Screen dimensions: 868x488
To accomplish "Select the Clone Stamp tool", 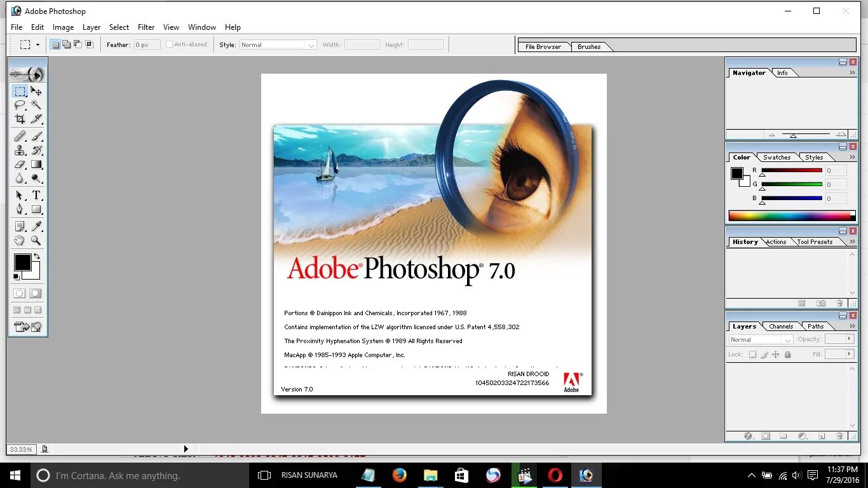I will click(x=20, y=151).
